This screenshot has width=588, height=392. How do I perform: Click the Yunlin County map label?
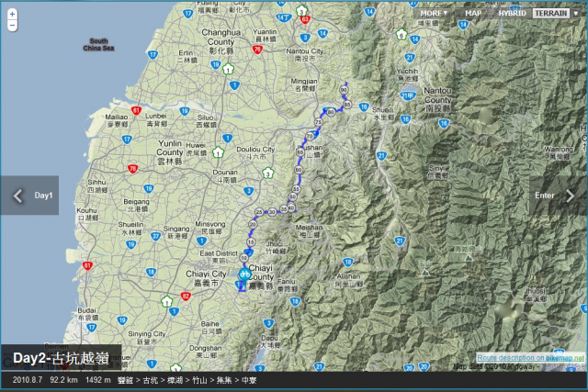170,152
